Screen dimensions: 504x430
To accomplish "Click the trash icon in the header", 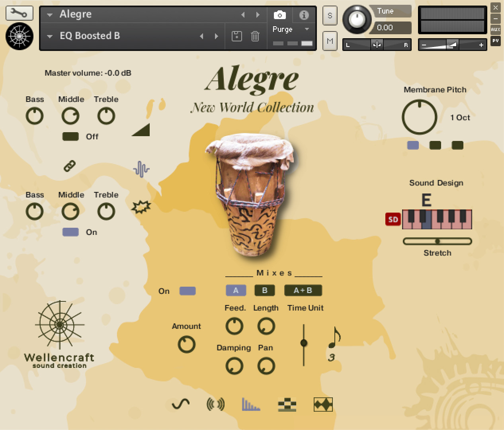I will coord(255,36).
